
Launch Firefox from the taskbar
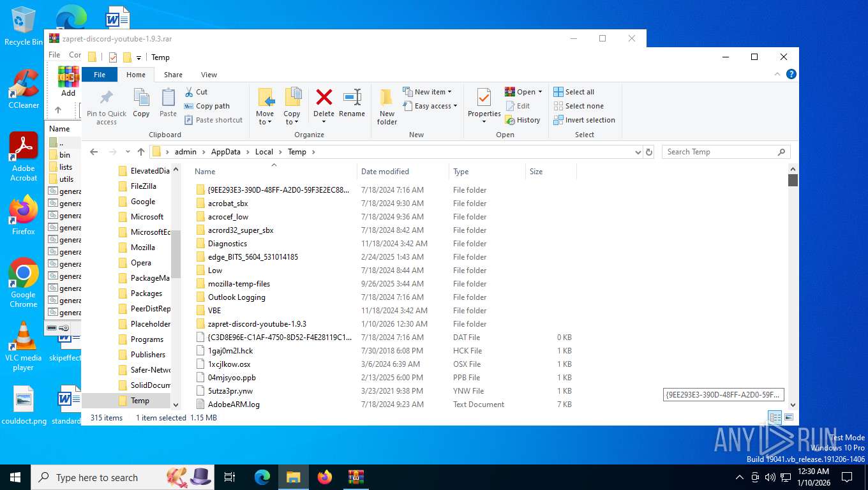click(325, 477)
